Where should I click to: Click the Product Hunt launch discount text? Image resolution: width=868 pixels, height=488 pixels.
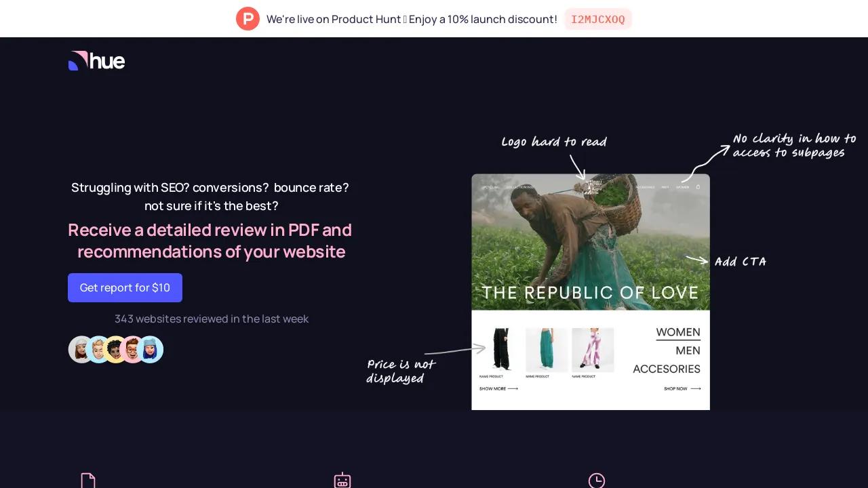point(412,19)
